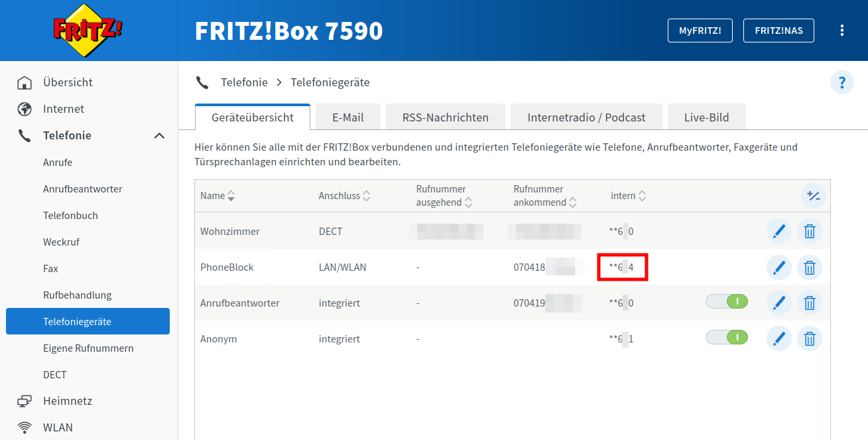Open the Heimnetz sidebar section
The image size is (868, 440).
[68, 402]
